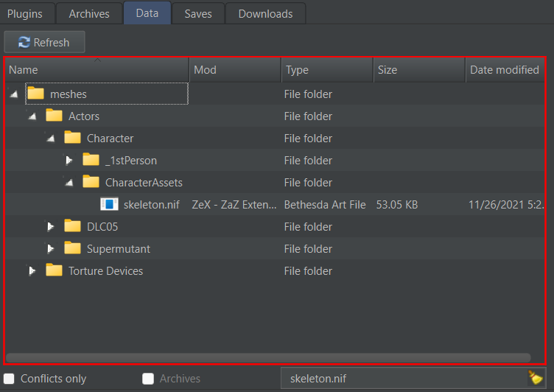Screen dimensions: 554x392
Task: Expand the Supermutant folder
Action: (51, 249)
